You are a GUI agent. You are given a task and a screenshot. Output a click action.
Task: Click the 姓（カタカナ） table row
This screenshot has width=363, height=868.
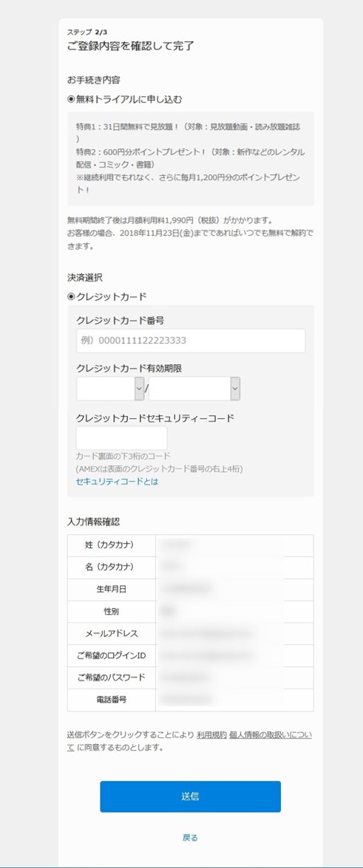click(190, 545)
